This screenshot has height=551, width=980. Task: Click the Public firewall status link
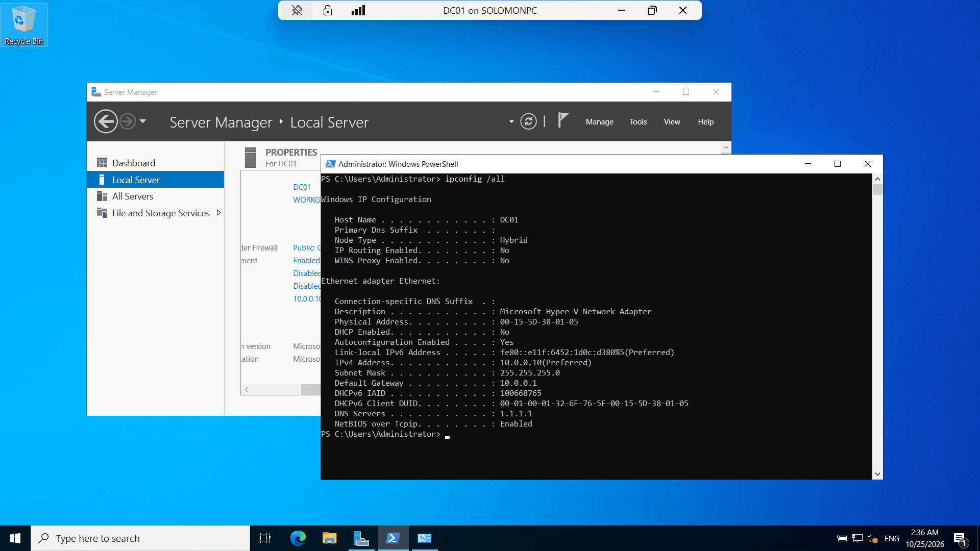(306, 248)
